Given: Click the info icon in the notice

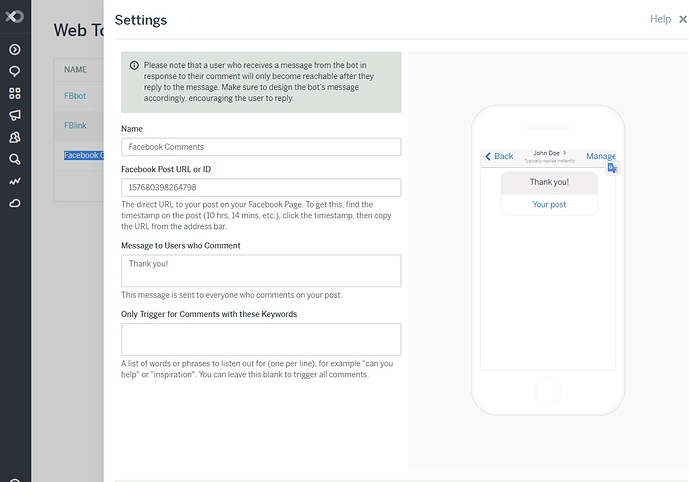Looking at the screenshot, I should (134, 65).
